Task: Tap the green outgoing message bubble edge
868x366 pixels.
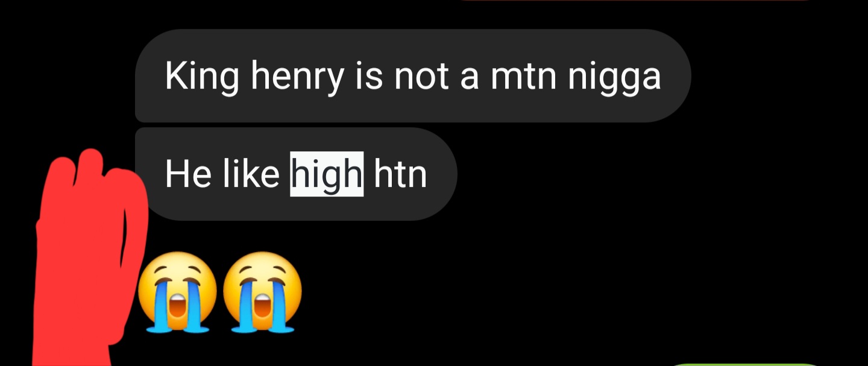Action: click(x=746, y=364)
